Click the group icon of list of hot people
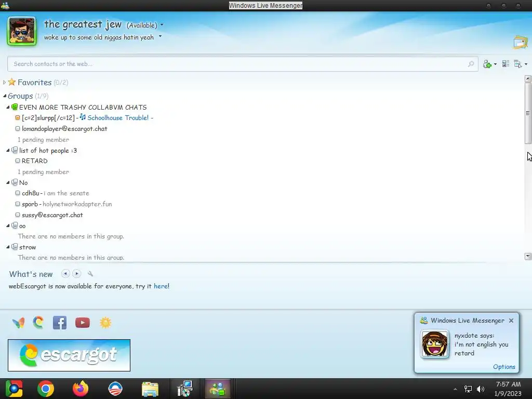532x399 pixels. tap(14, 150)
